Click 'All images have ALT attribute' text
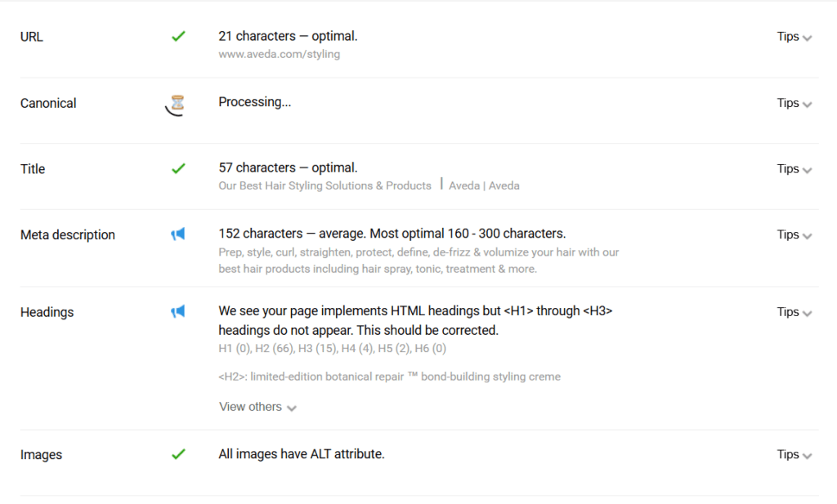 (x=302, y=454)
